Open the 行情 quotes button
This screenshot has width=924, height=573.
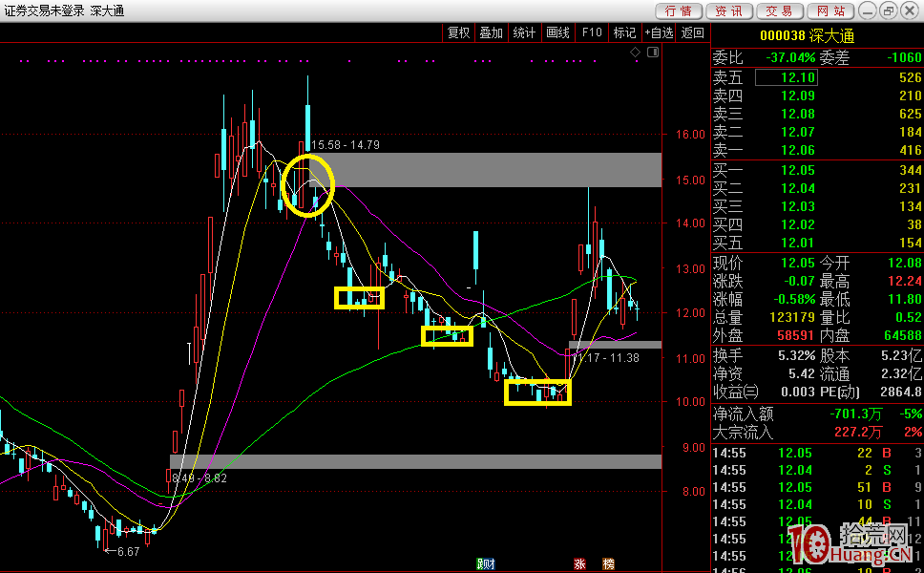tap(679, 11)
